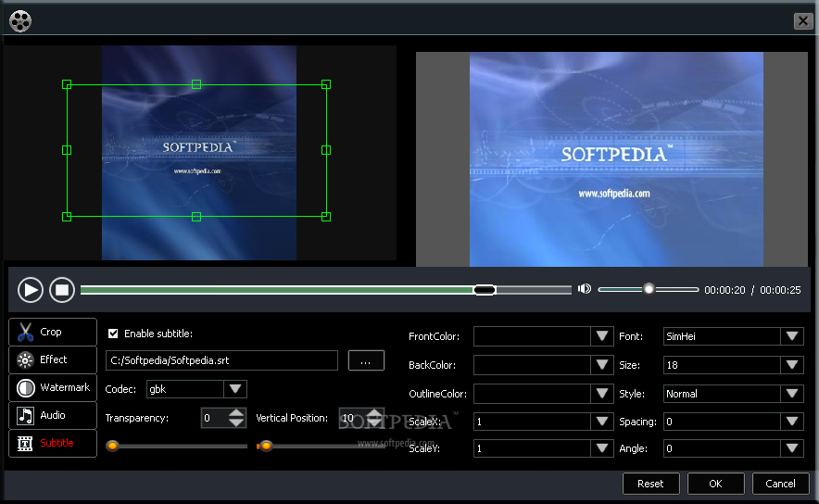Click the top-right crop handle
This screenshot has height=504, width=819.
pos(326,84)
